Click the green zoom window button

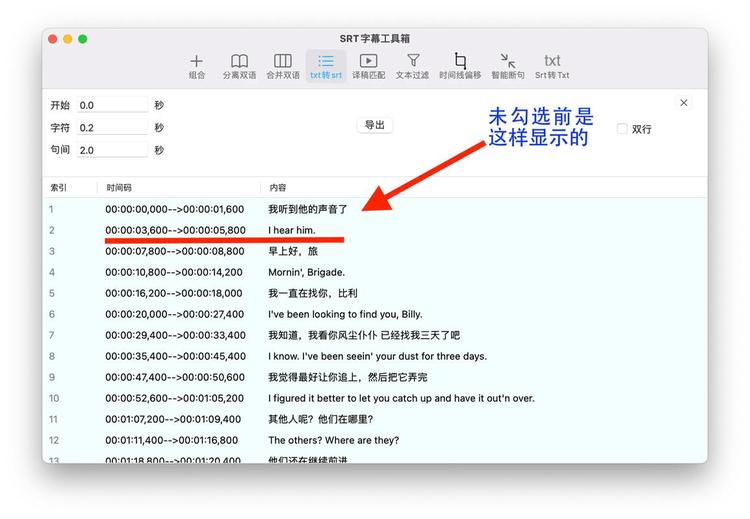[83, 39]
